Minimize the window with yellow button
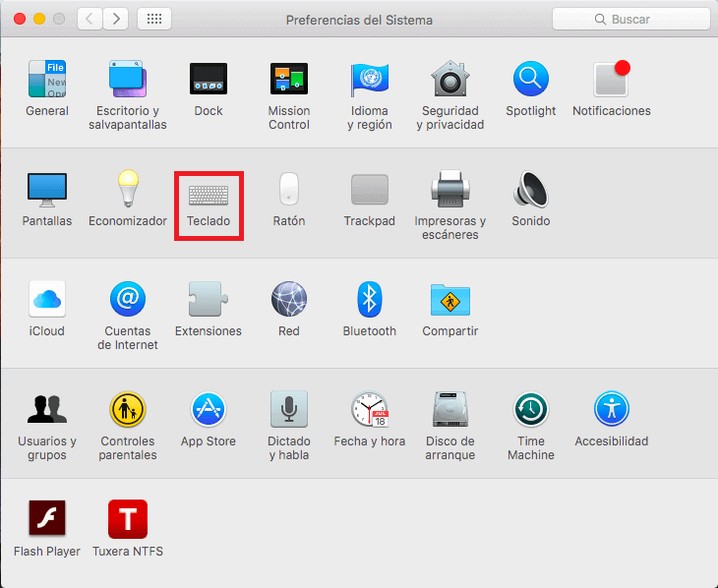 coord(39,20)
